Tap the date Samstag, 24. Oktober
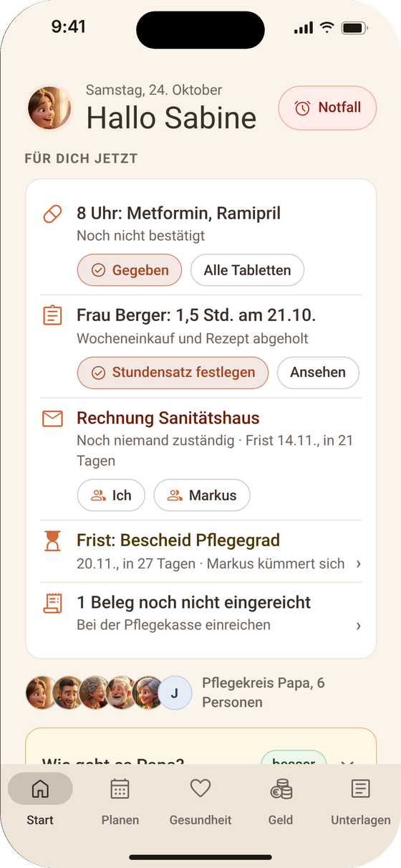Viewport: 401px width, 868px height. click(x=154, y=90)
